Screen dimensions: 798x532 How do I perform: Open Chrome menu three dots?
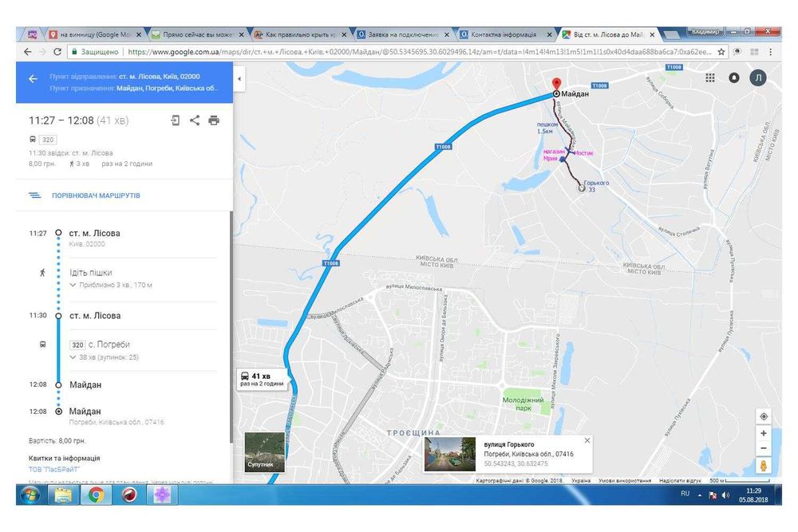(771, 51)
